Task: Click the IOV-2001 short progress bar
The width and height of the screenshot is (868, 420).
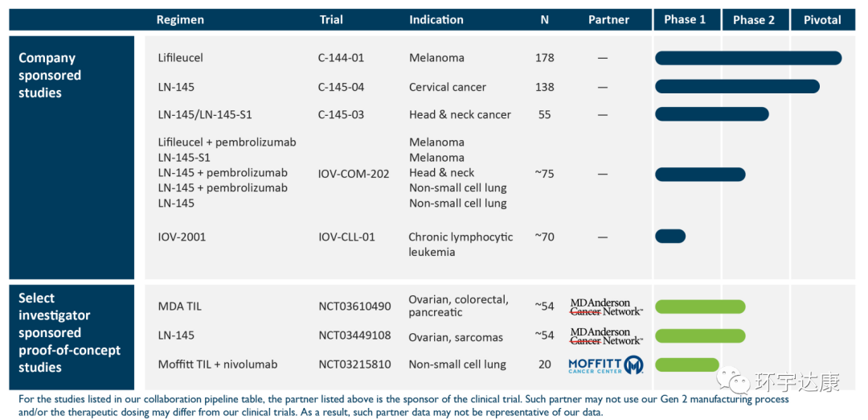Action: (x=670, y=237)
